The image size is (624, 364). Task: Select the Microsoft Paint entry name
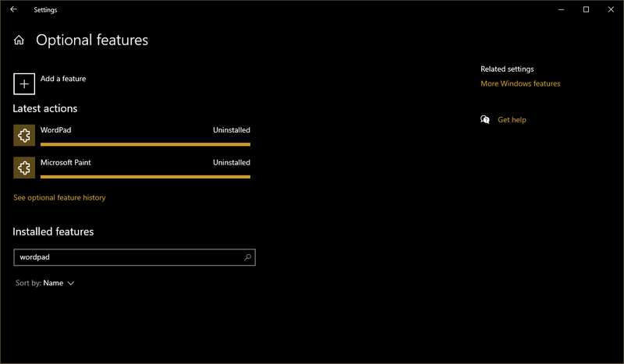pos(66,162)
